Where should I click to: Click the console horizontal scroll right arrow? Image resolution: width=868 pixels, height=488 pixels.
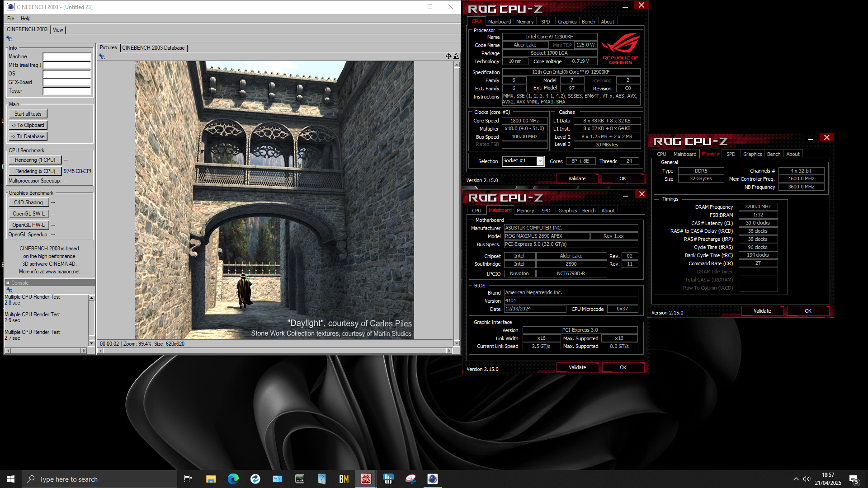[x=84, y=351]
